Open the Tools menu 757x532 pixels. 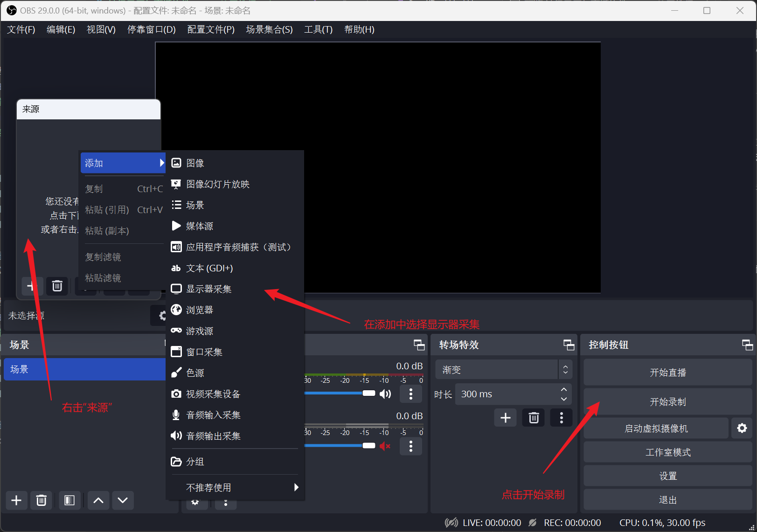click(x=318, y=29)
